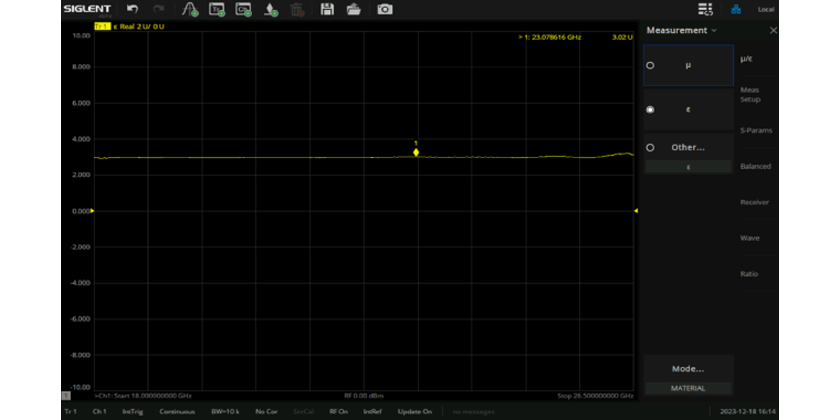Click the save floppy disk icon

(x=326, y=9)
